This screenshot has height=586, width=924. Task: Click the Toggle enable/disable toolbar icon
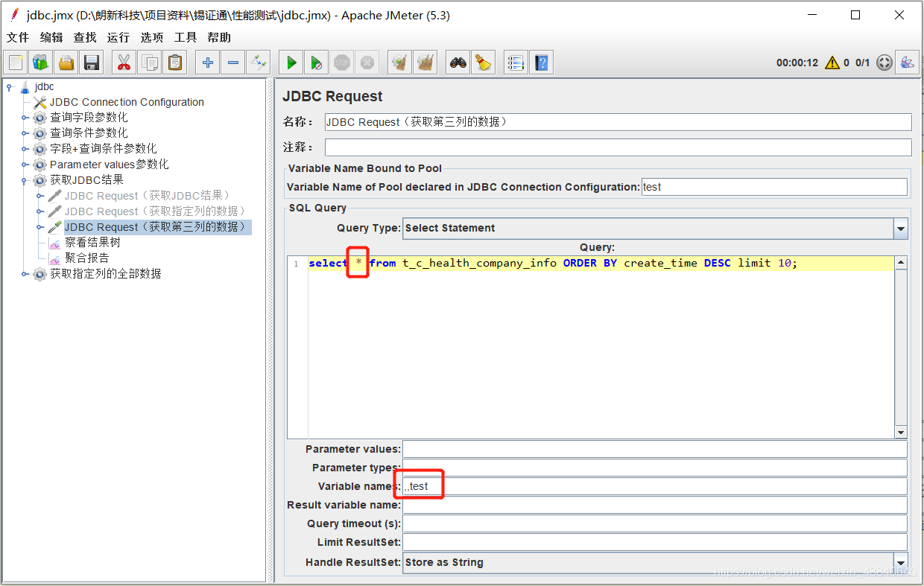coord(258,63)
